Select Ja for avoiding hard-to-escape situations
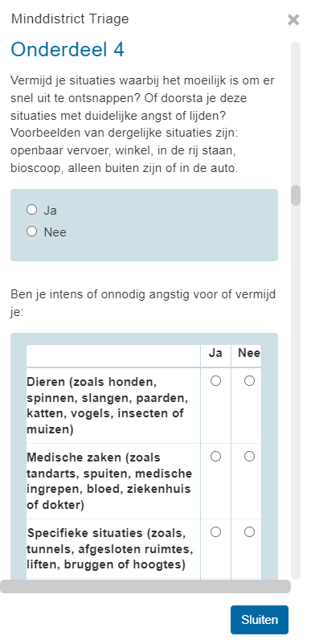311x644 pixels. (32, 210)
